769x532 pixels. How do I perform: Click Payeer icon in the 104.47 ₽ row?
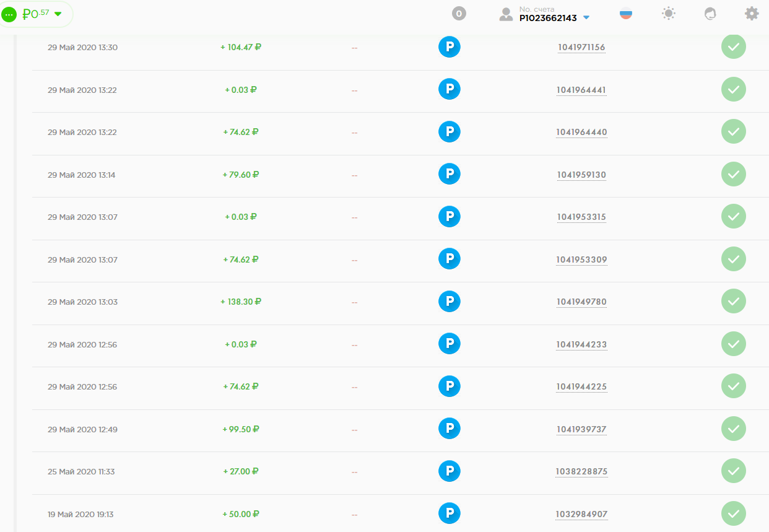450,47
